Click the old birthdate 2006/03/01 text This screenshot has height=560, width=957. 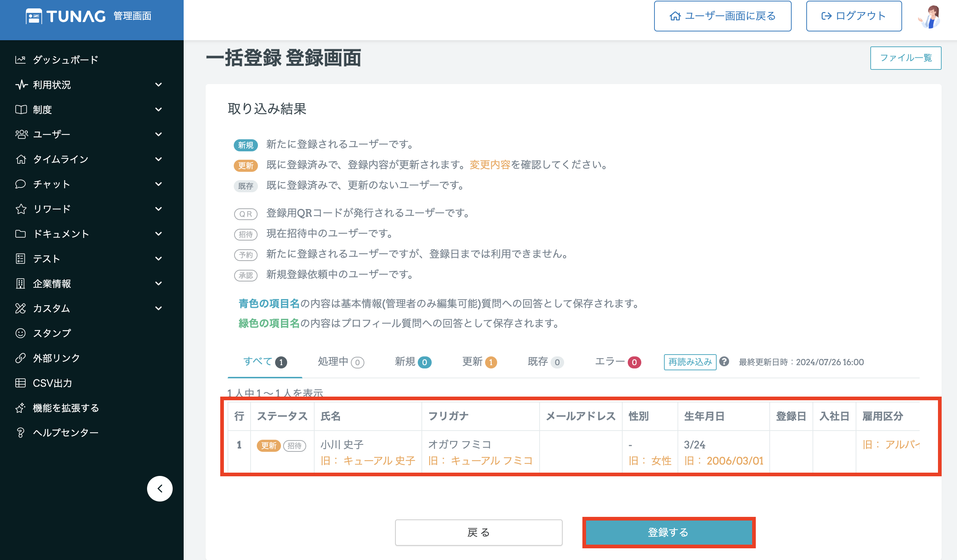point(735,461)
